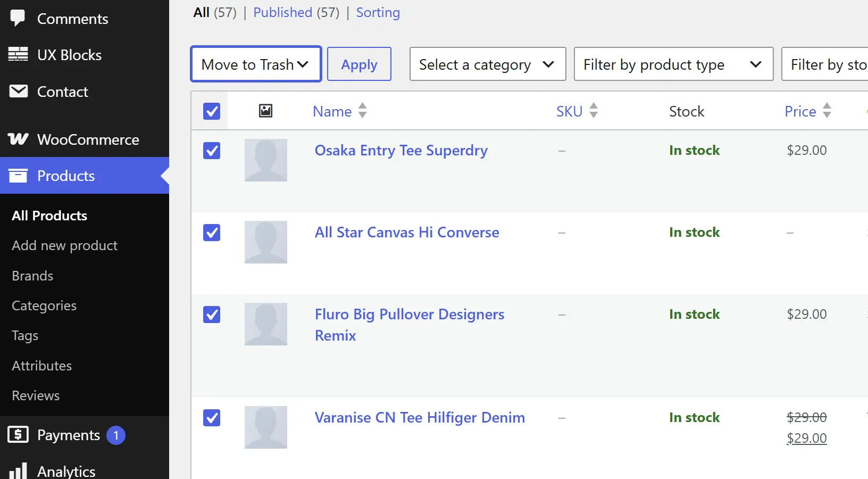Image resolution: width=868 pixels, height=479 pixels.
Task: Deselect the Varanise CN Tee Hilfiger Denim checkbox
Action: [212, 418]
